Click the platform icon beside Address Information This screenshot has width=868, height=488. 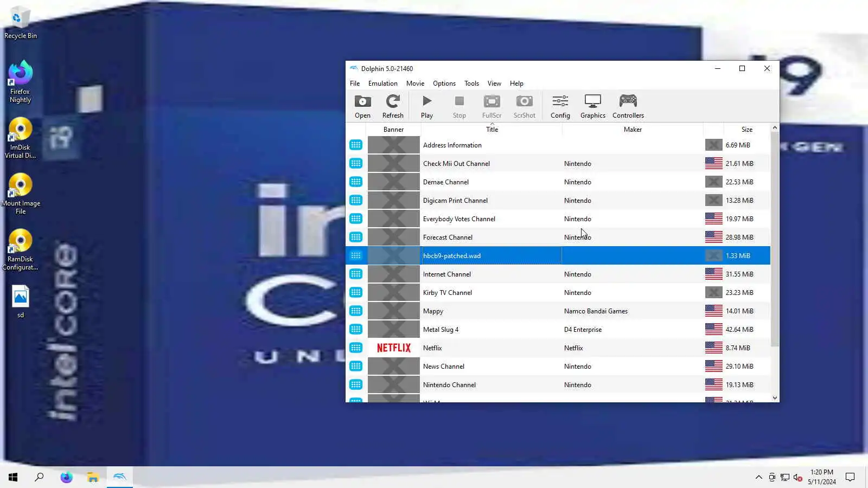click(356, 145)
